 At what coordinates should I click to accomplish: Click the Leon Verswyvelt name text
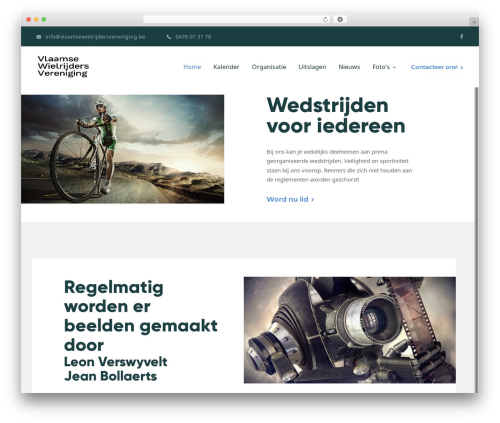116,362
